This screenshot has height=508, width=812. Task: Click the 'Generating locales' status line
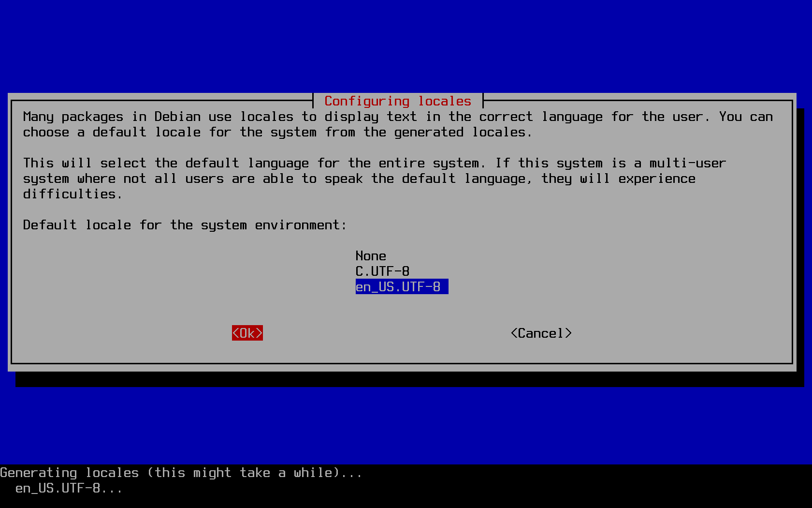181,472
